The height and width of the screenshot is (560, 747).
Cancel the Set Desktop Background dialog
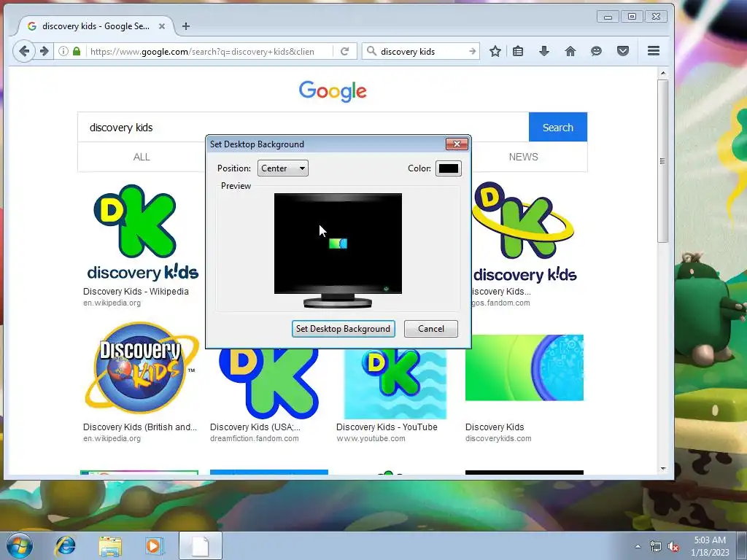[430, 329]
